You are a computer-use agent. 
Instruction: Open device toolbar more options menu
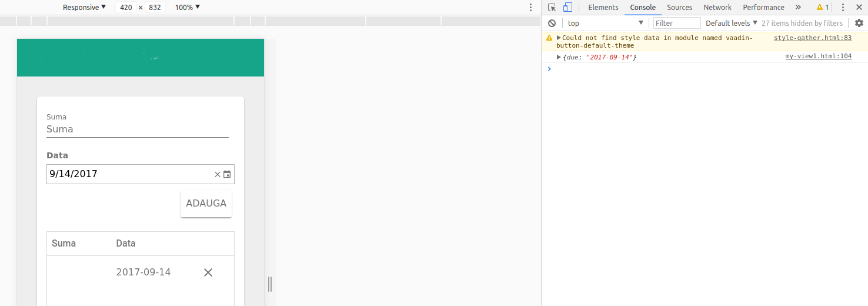coord(530,8)
